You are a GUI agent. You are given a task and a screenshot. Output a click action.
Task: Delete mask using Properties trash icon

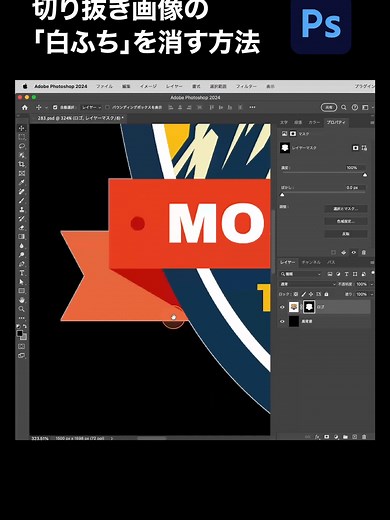pyautogui.click(x=364, y=253)
